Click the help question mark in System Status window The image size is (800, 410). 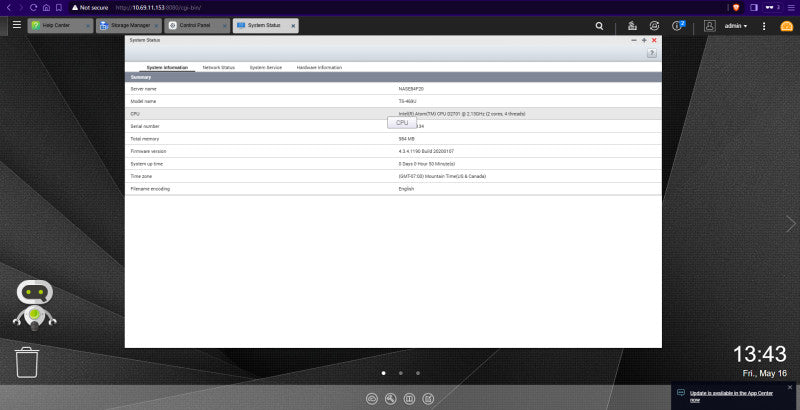point(652,53)
